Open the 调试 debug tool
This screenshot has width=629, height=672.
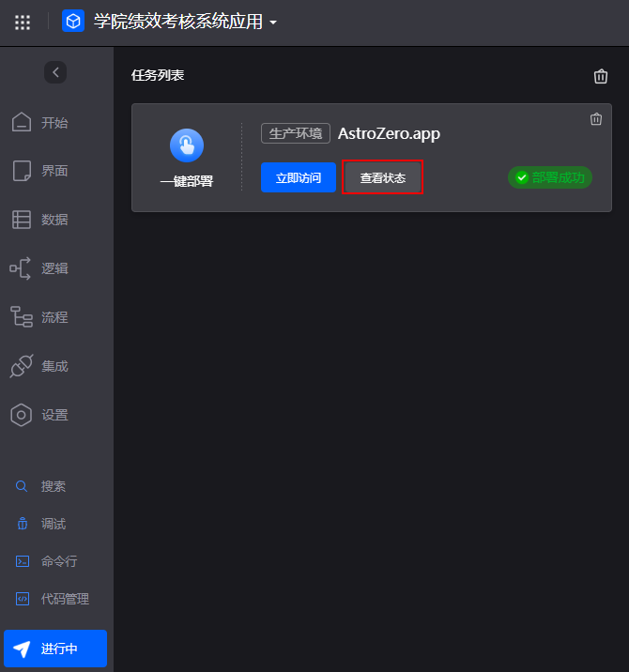click(x=40, y=524)
